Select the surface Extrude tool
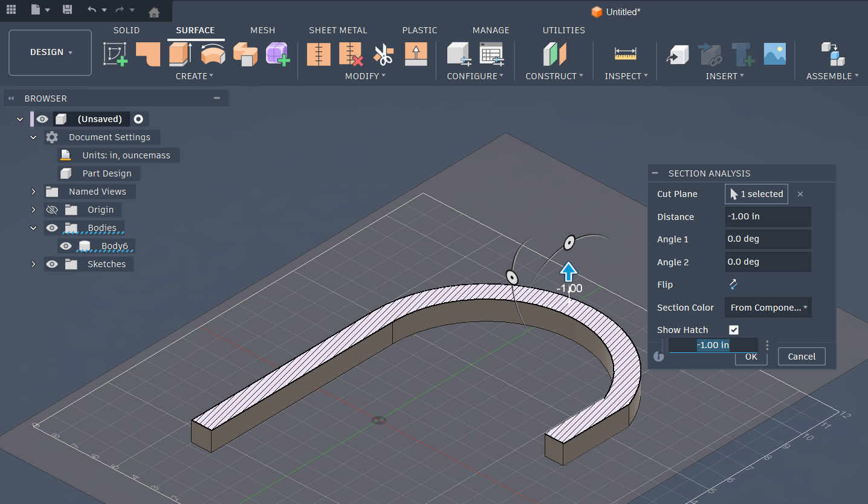The width and height of the screenshot is (868, 504). pos(180,54)
